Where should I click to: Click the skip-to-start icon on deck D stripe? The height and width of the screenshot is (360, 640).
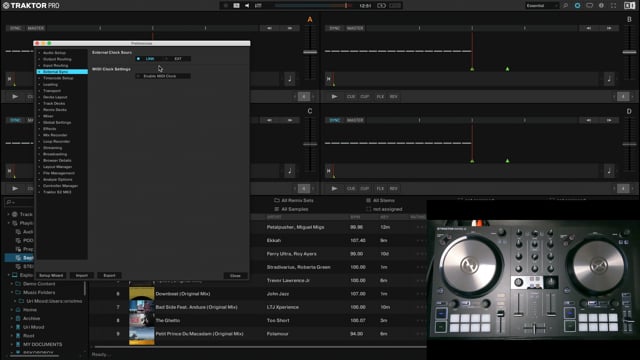click(x=328, y=171)
